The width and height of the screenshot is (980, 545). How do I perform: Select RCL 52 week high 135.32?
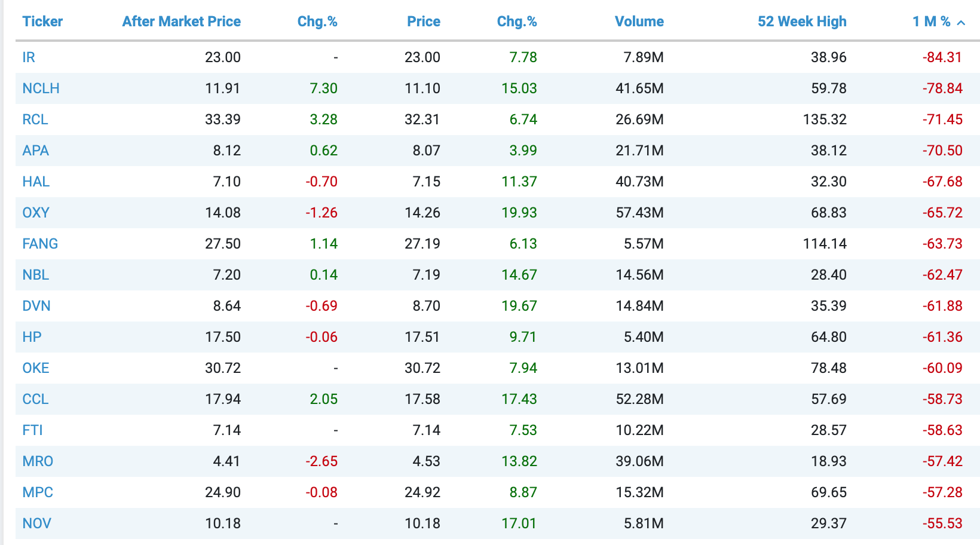pos(825,120)
